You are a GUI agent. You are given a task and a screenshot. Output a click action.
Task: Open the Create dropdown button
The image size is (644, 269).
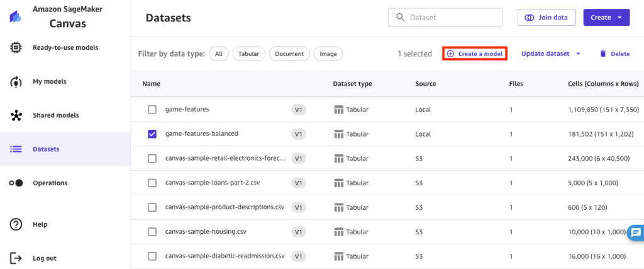[606, 18]
